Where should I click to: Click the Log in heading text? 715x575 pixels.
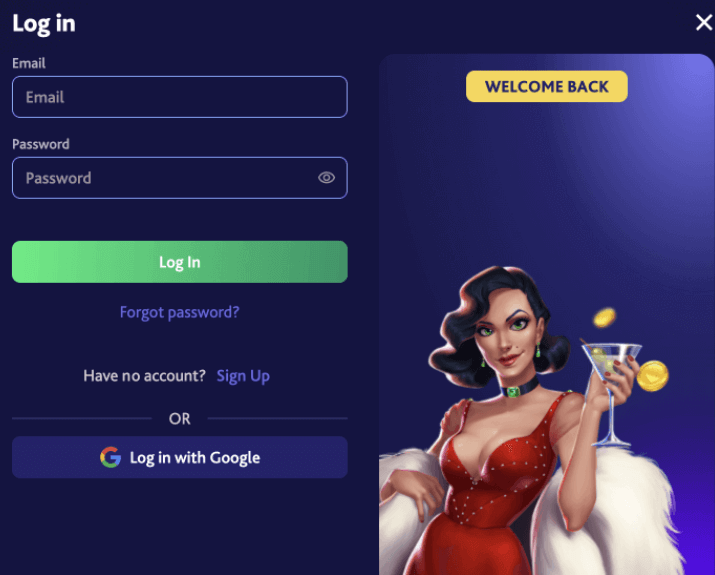[44, 24]
